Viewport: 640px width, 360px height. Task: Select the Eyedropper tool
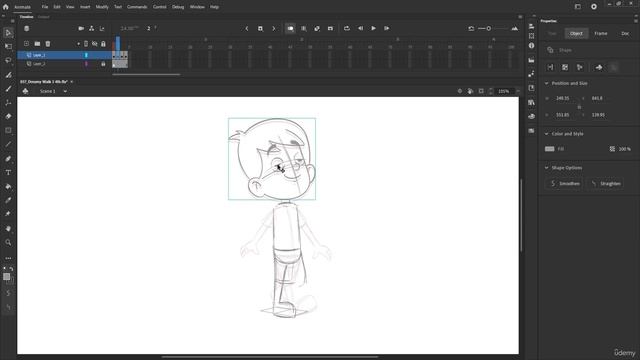coord(8,200)
